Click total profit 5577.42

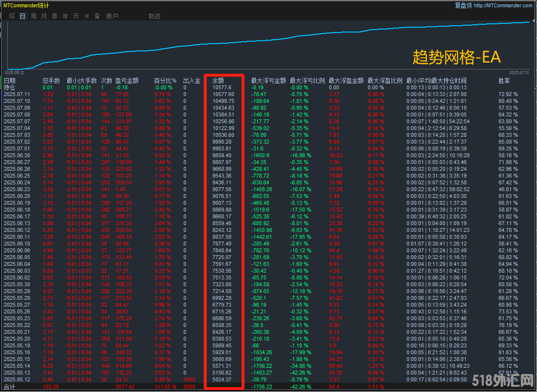pos(125,387)
